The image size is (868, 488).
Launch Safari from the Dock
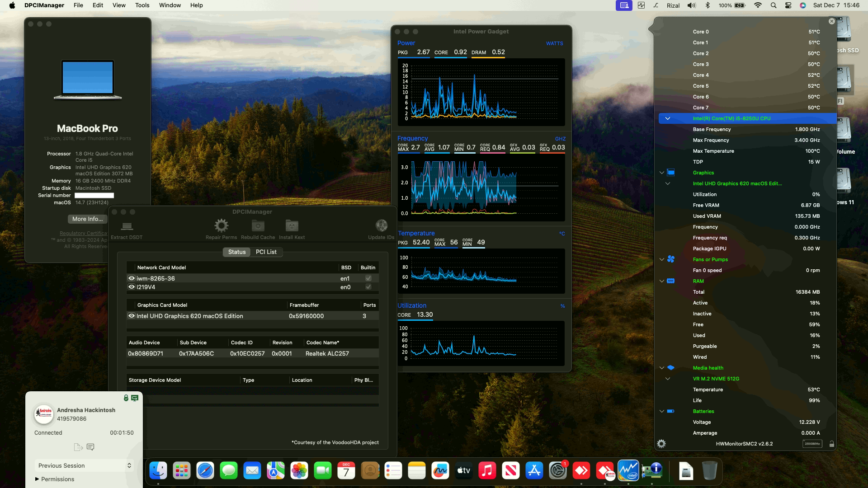pos(205,471)
